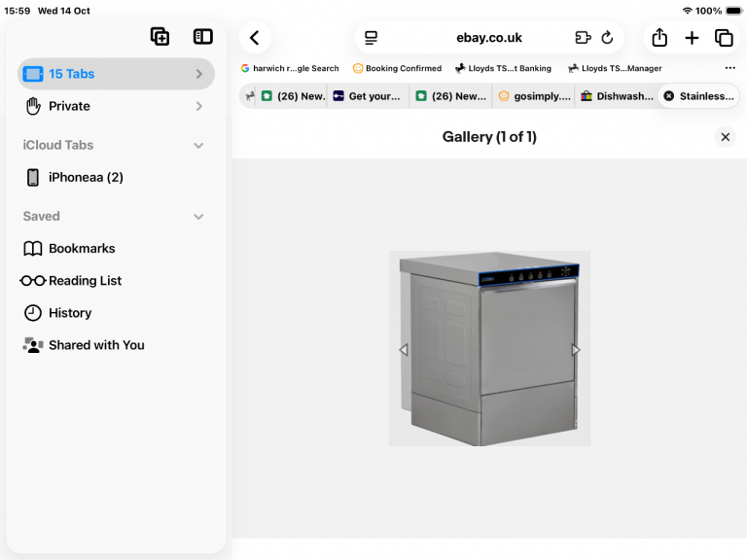Go back with the back arrow
Screen dimensions: 747x560
(x=255, y=38)
